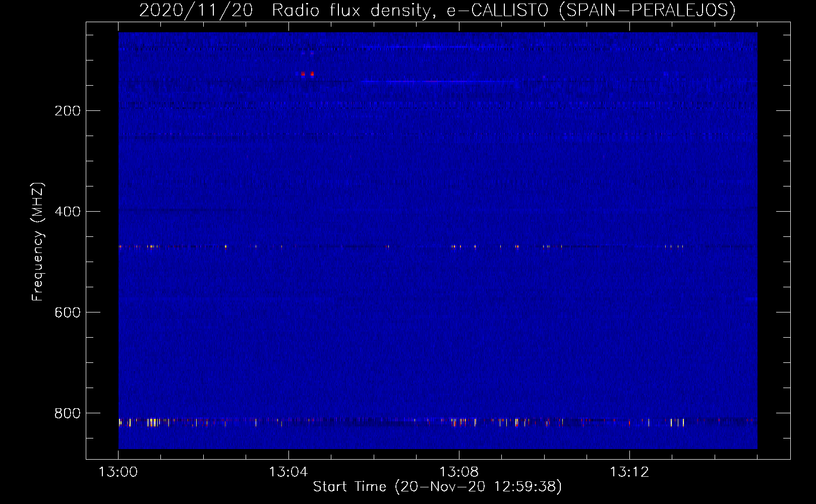The width and height of the screenshot is (816, 504).
Task: Click the date "2020/11/20" in the title
Action: click(x=196, y=10)
